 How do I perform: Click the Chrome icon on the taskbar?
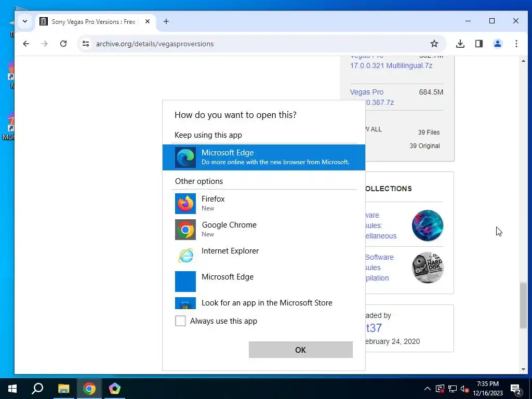tap(89, 389)
